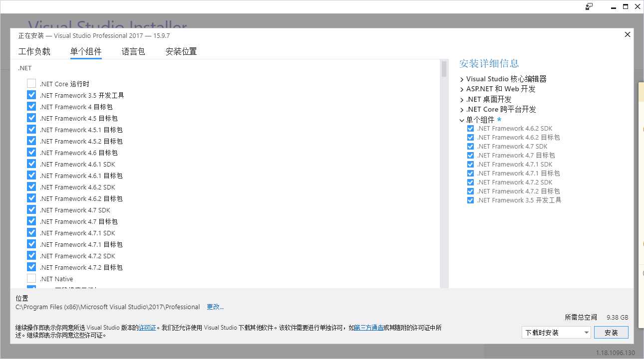Click version number 1.18.1096.130
644x359 pixels.
pos(616,353)
